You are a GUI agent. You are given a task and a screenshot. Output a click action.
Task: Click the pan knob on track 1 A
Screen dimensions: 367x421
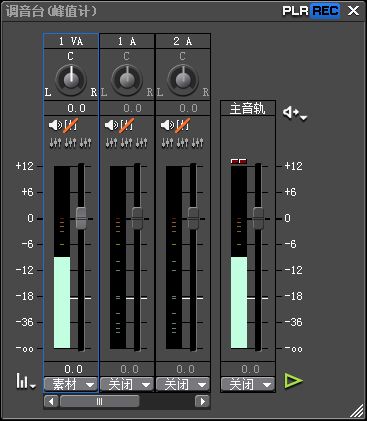tap(127, 80)
